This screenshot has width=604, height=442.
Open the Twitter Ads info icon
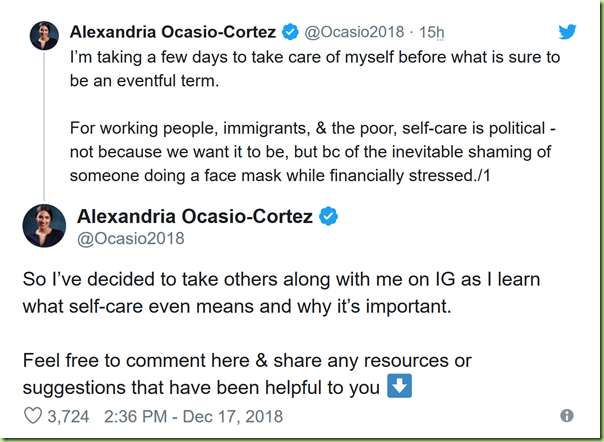567,415
